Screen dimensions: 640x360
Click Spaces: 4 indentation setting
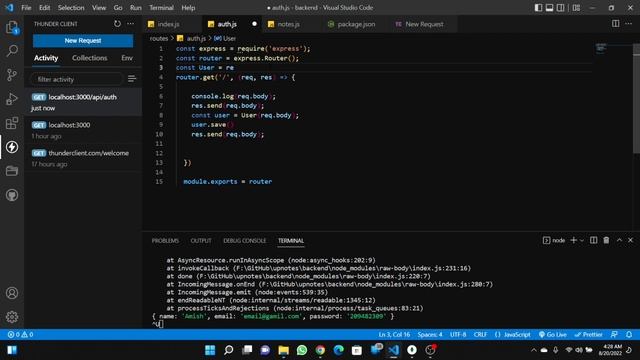(430, 334)
